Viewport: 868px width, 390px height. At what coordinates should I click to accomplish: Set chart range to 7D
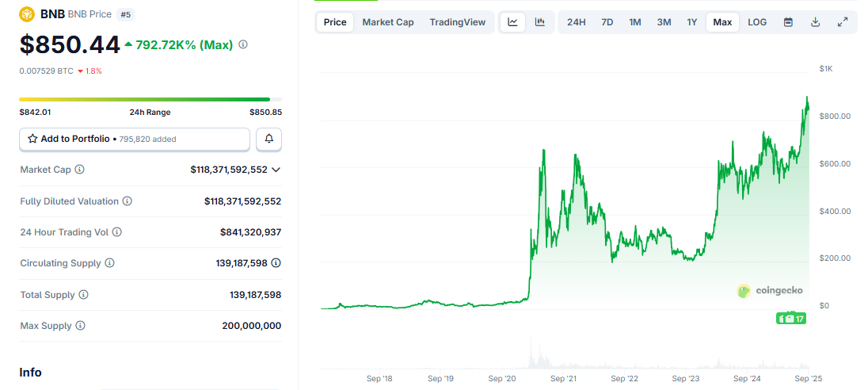[x=607, y=22]
